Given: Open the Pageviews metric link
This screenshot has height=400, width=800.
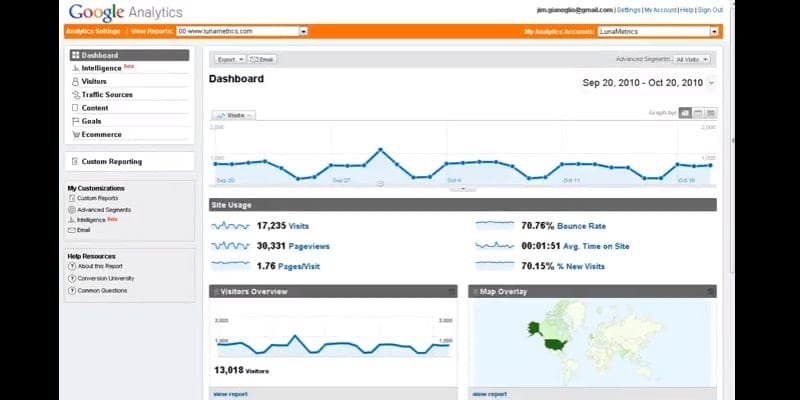Looking at the screenshot, I should tap(309, 246).
